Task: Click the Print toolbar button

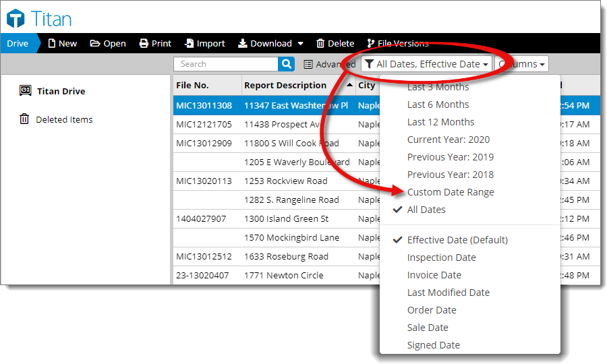Action: click(155, 43)
